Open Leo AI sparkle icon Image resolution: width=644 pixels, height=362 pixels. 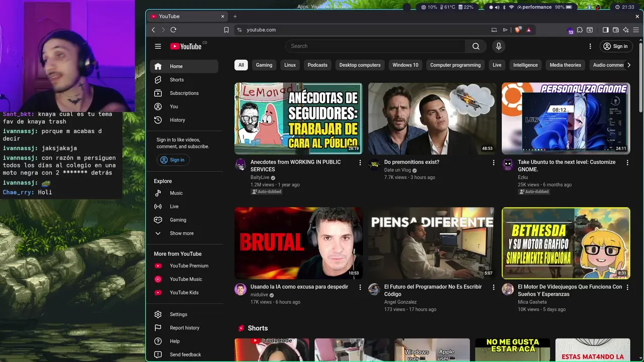point(626,30)
